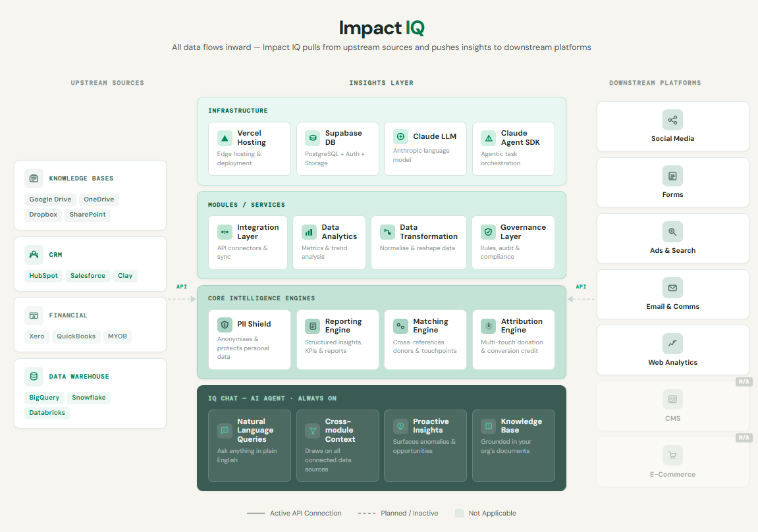Click the IQ Chat AI Agent label
Viewport: 758px width, 532px height.
pyautogui.click(x=272, y=398)
